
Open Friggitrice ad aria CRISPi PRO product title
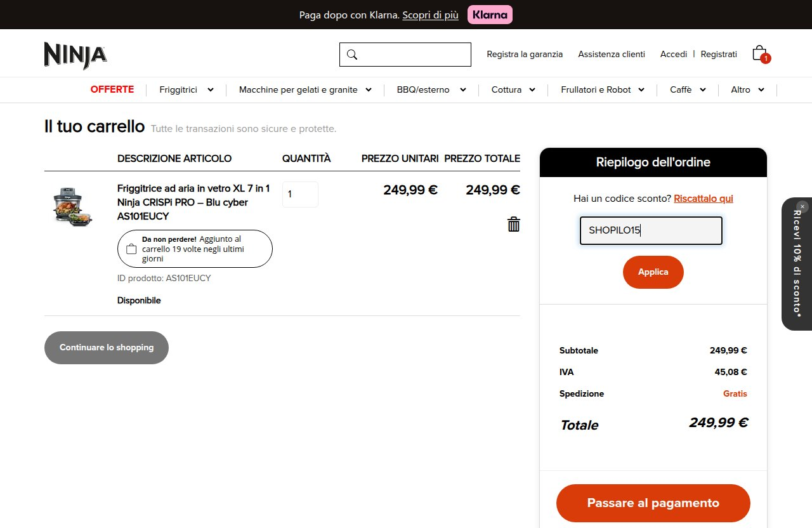tap(193, 202)
